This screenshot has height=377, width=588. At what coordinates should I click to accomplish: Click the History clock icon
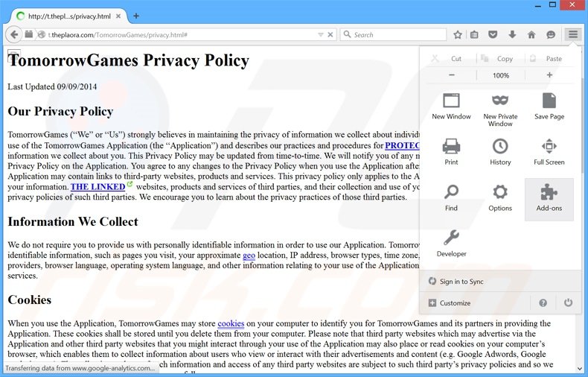click(x=500, y=152)
